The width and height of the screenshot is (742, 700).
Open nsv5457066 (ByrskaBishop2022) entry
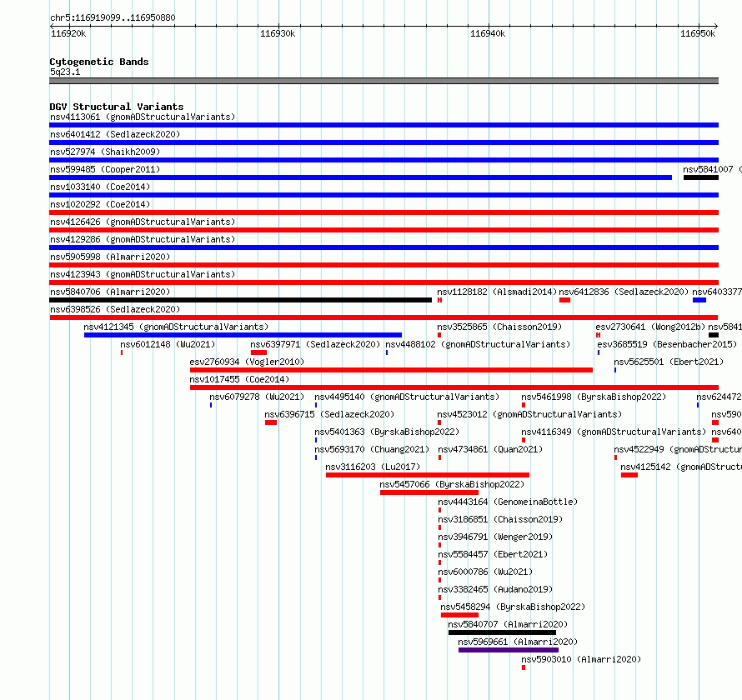452,484
